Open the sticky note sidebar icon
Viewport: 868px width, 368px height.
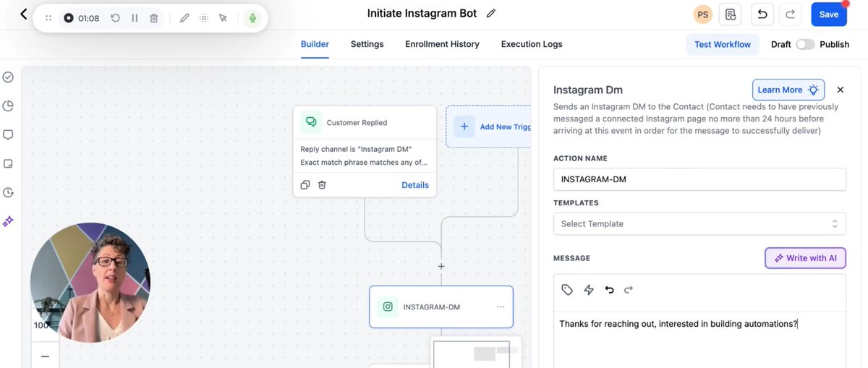click(x=9, y=163)
